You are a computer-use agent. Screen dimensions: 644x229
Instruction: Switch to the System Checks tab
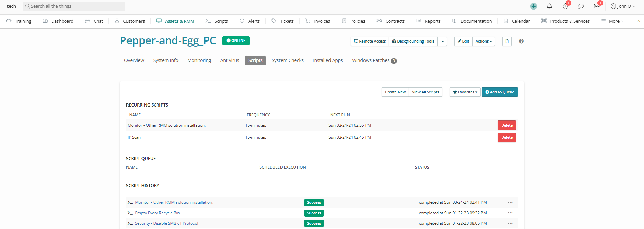click(x=287, y=60)
